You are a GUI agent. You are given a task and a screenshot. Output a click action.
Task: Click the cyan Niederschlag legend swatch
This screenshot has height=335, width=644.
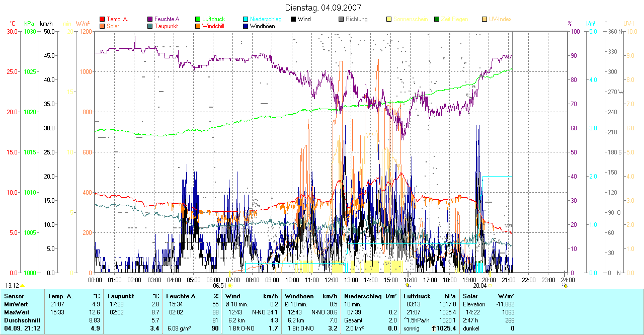[246, 19]
